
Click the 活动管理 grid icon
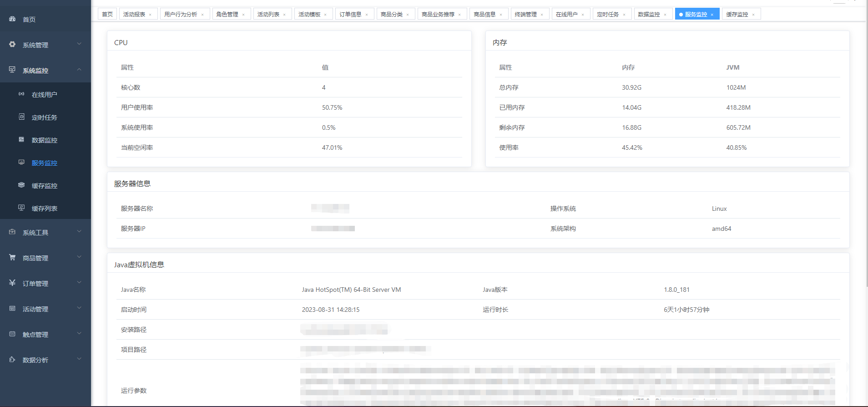(12, 309)
